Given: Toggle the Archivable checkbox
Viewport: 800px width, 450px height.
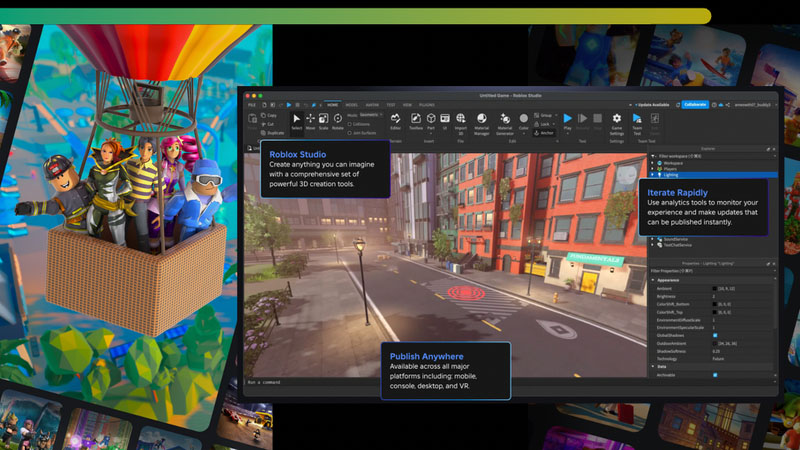Looking at the screenshot, I should coord(715,375).
